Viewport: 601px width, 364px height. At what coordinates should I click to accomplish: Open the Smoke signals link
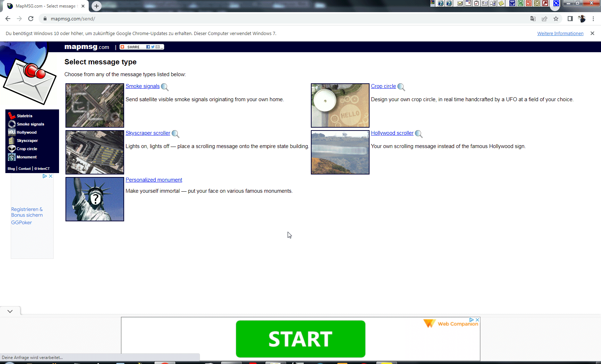(142, 86)
